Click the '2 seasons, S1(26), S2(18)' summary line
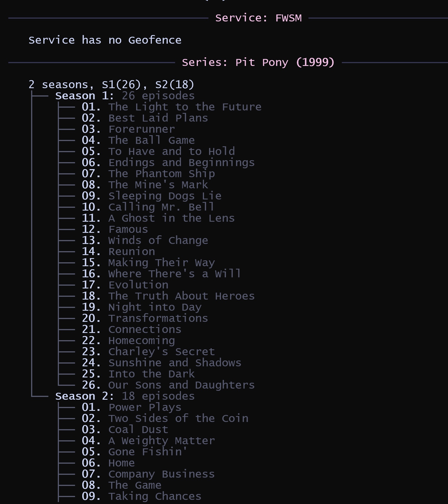Image resolution: width=448 pixels, height=504 pixels. [111, 85]
